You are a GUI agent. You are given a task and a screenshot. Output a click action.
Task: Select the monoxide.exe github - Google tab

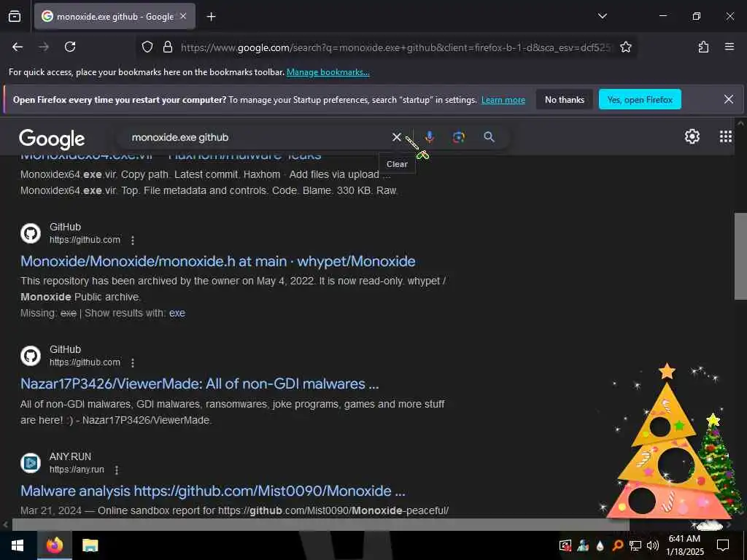[115, 16]
